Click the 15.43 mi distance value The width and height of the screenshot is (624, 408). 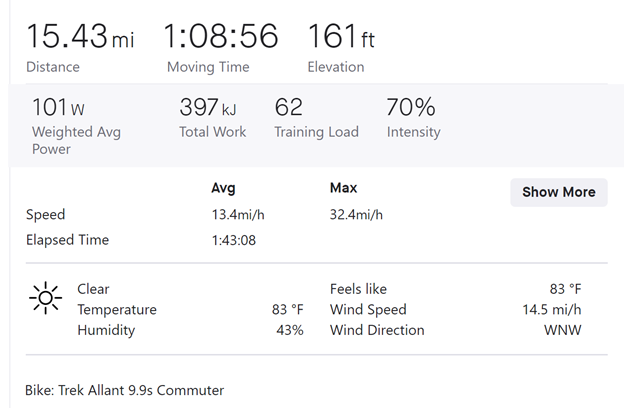tap(80, 37)
